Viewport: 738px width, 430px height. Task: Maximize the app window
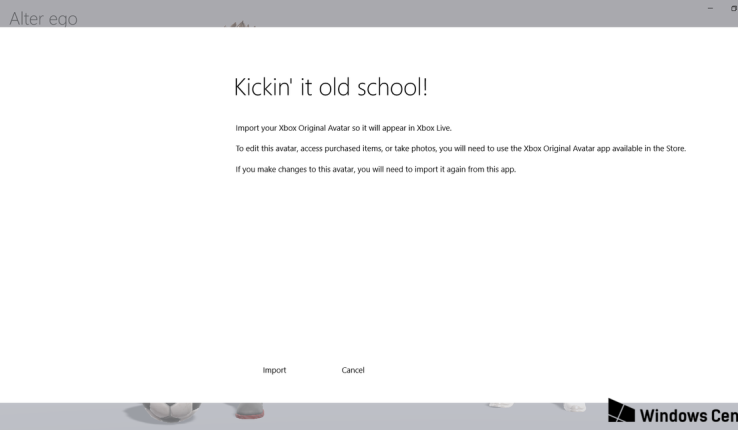coord(733,8)
